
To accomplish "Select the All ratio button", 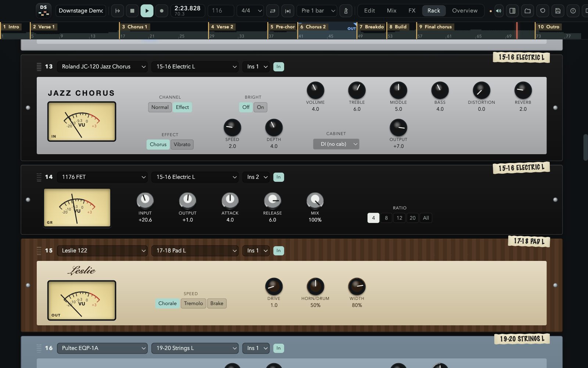I will point(426,218).
